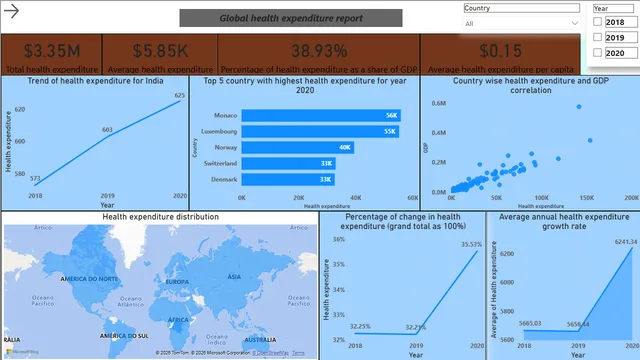This screenshot has width=640, height=360.
Task: Select the Switzerland 33K bar
Action: point(288,163)
